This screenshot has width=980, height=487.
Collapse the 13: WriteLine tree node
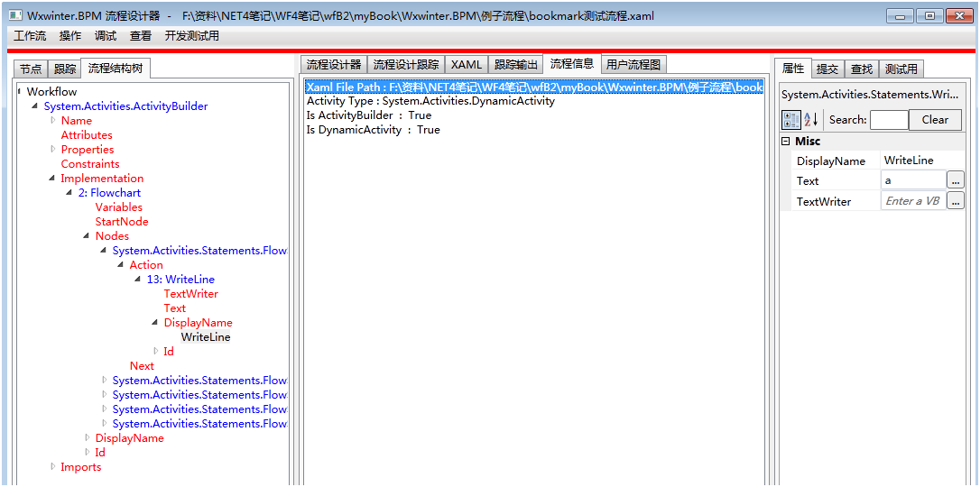coord(138,280)
